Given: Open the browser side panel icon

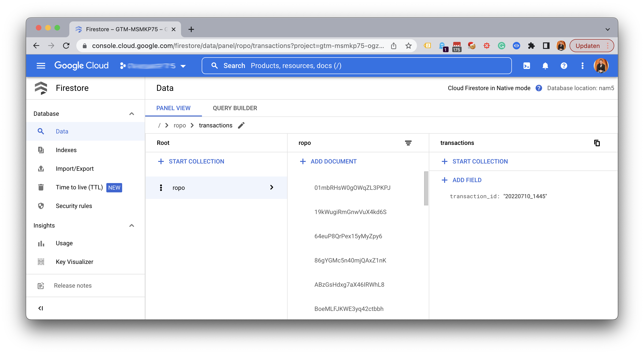Looking at the screenshot, I should [x=546, y=46].
